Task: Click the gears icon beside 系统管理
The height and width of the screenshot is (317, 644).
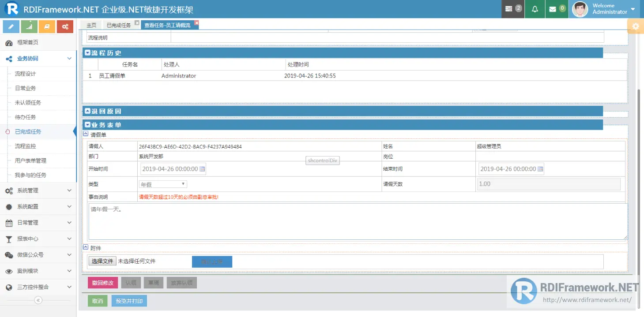Action: click(9, 191)
